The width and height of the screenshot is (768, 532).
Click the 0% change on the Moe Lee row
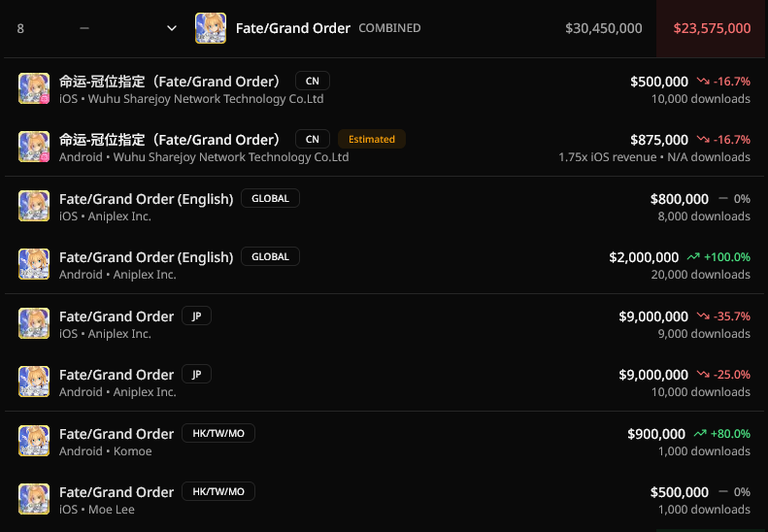735,492
